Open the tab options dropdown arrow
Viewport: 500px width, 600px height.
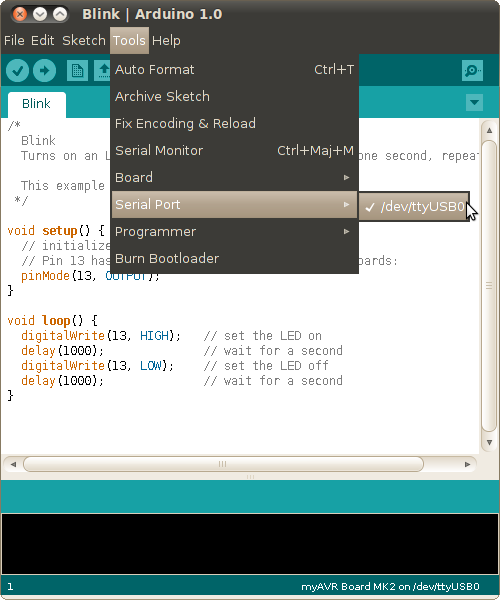click(474, 103)
